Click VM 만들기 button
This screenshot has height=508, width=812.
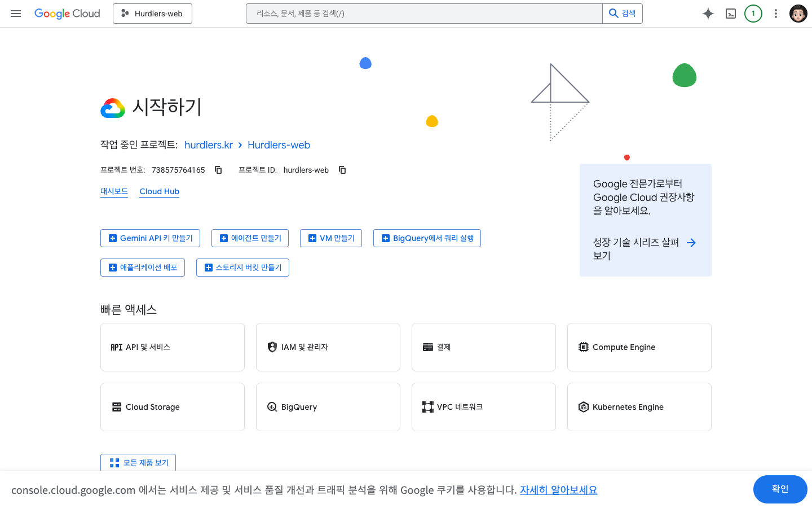(x=331, y=238)
